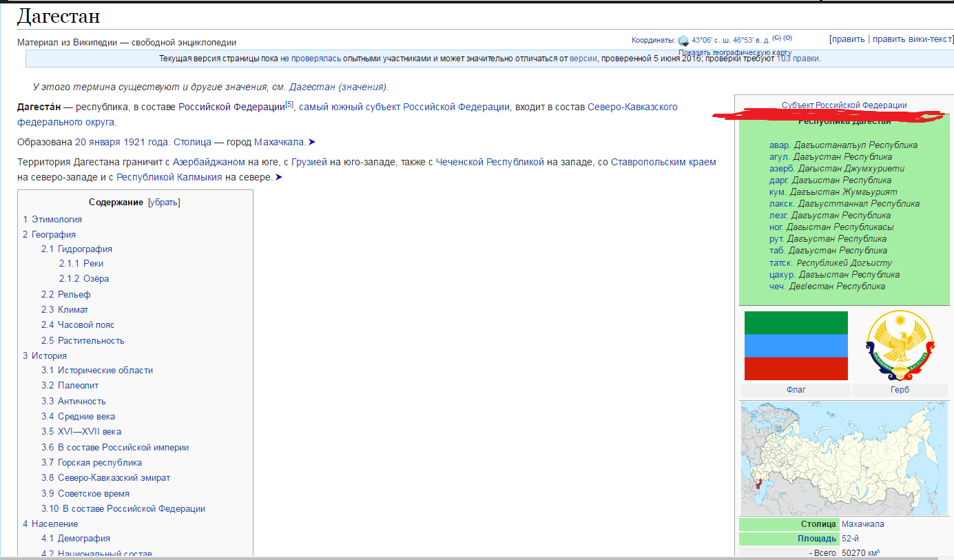Go to contents subsection "2.1.1 Реки"
The image size is (954, 560).
coord(81,264)
